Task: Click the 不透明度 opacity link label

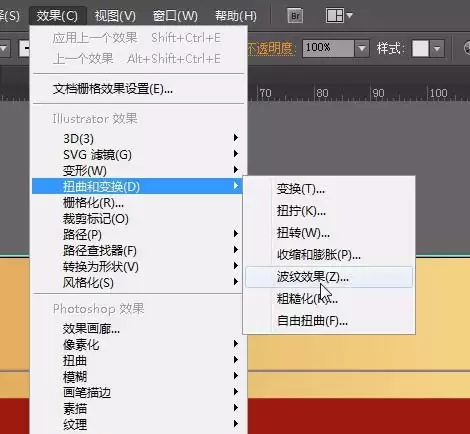Action: click(270, 49)
